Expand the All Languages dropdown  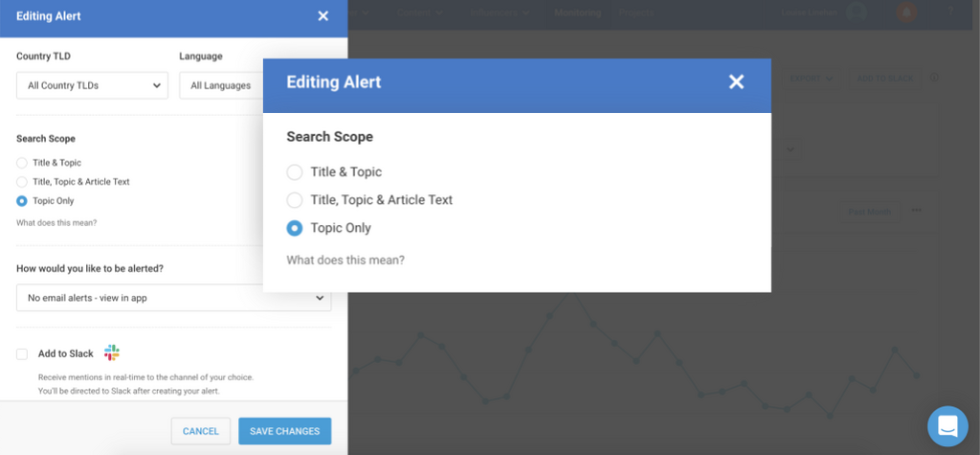point(221,85)
